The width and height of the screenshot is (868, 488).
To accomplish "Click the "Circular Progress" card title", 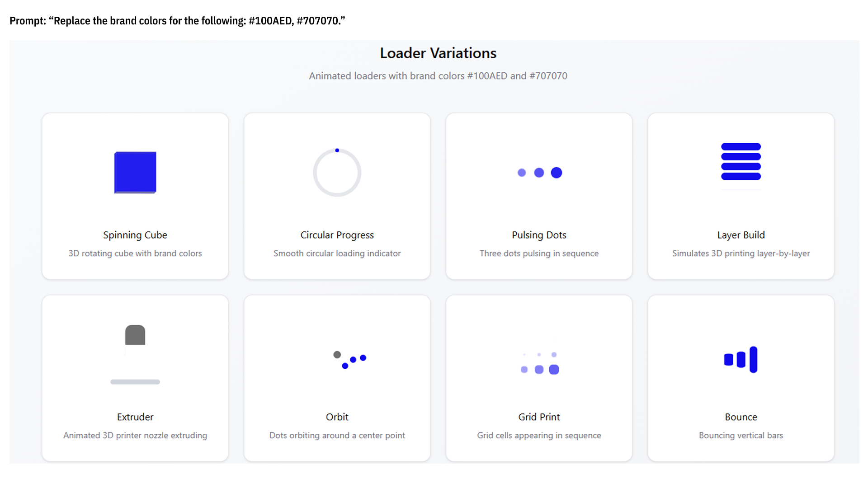I will point(337,235).
